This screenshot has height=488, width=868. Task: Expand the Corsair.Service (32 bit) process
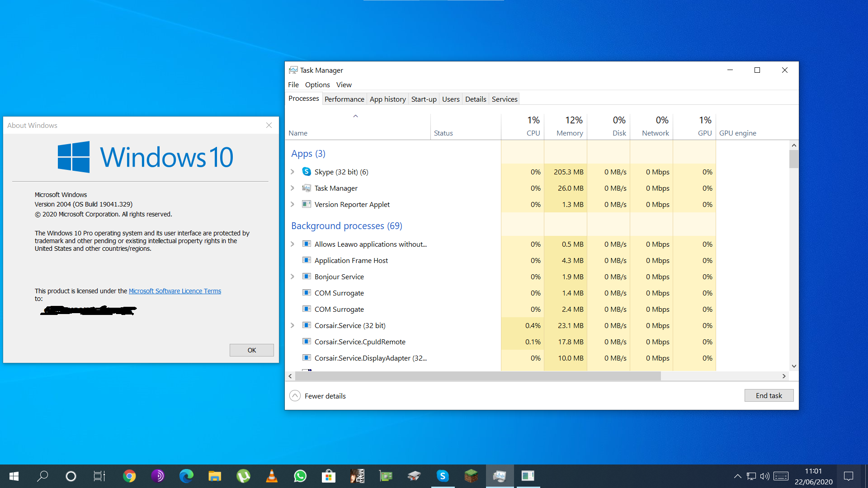[x=292, y=325]
